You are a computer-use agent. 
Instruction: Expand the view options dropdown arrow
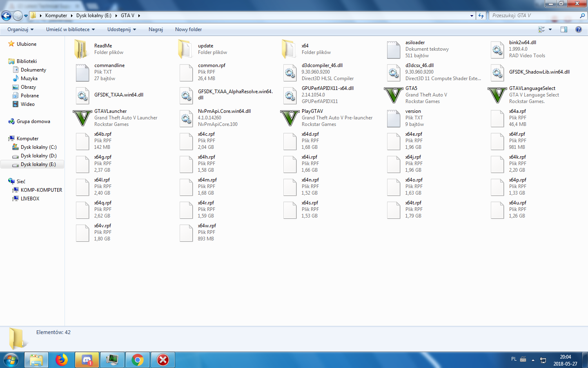(x=550, y=29)
